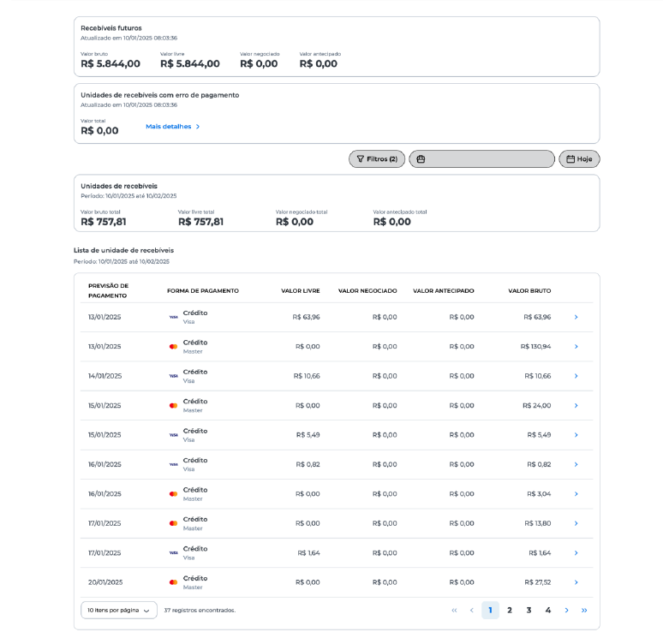Click Visa logo in 17/01/2025 row
Screen dimensions: 669x644
coord(174,553)
